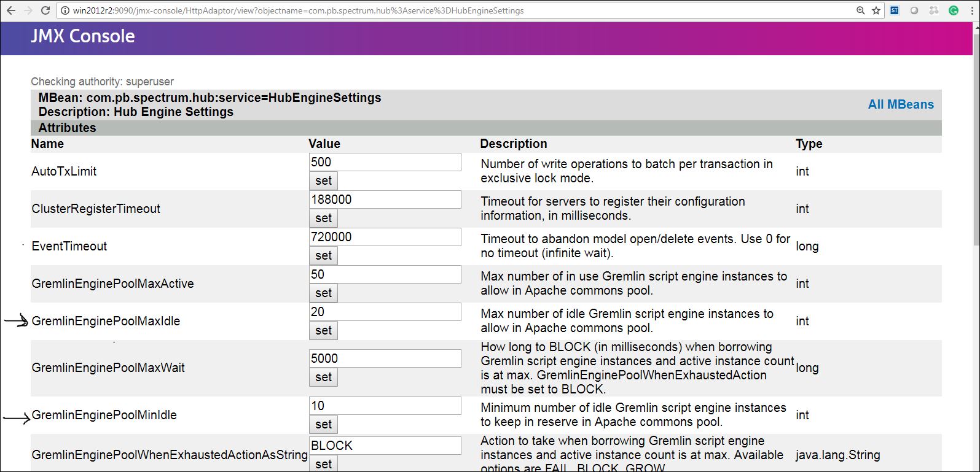This screenshot has height=472, width=980.
Task: Open the All MBeans link
Action: [900, 104]
